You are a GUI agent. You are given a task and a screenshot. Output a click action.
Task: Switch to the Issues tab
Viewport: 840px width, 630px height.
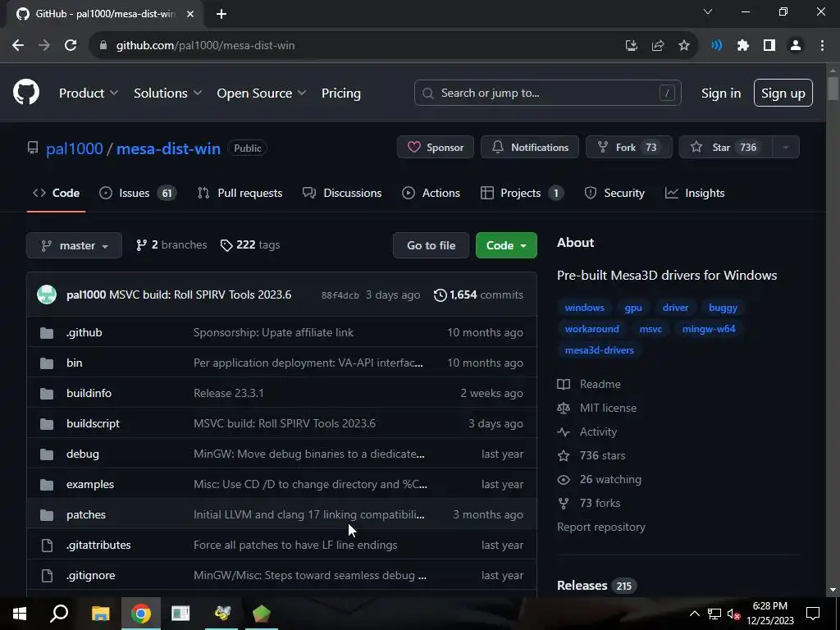point(138,193)
